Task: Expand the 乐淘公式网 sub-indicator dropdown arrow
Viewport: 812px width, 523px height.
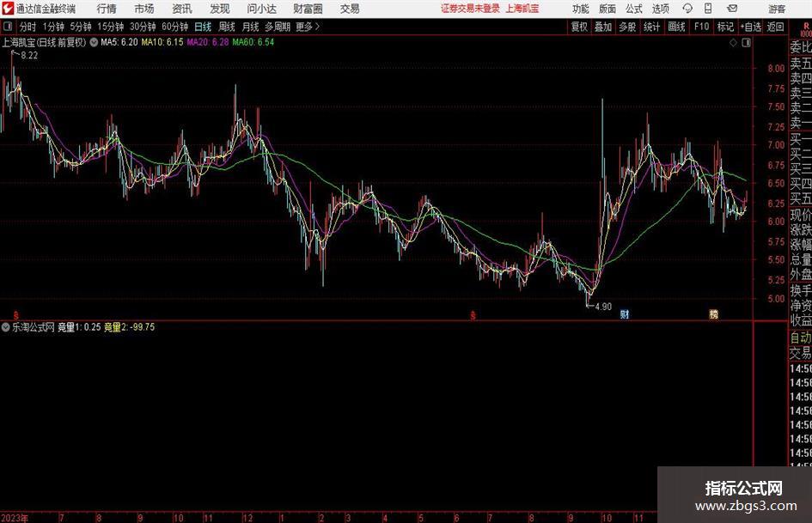Action: 6,326
